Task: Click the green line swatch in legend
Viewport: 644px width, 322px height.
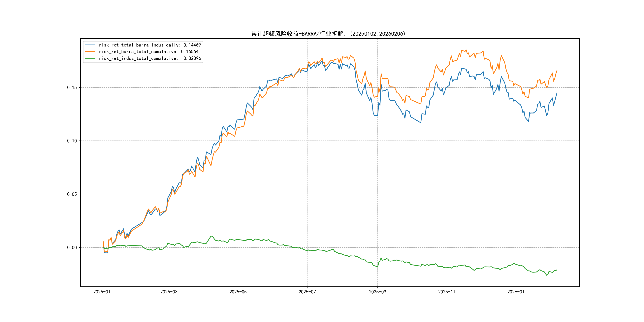Action: 90,58
